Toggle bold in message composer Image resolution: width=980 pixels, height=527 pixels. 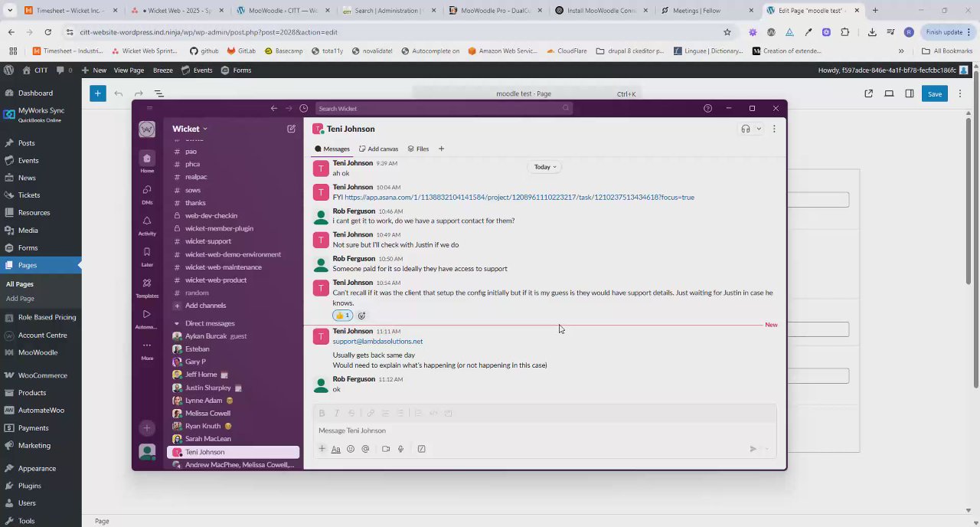[x=322, y=413]
